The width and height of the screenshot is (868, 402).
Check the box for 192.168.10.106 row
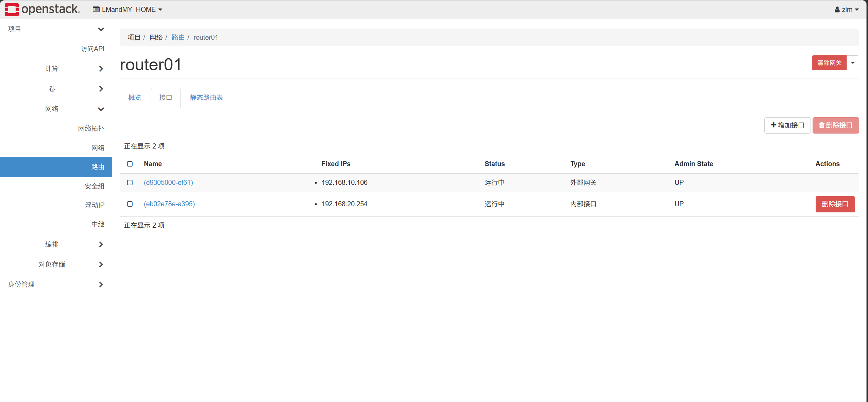click(130, 182)
